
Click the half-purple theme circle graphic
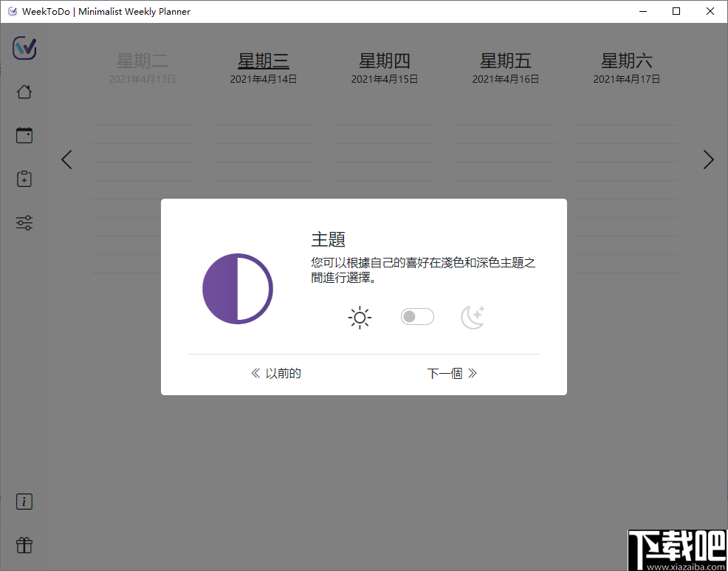238,289
